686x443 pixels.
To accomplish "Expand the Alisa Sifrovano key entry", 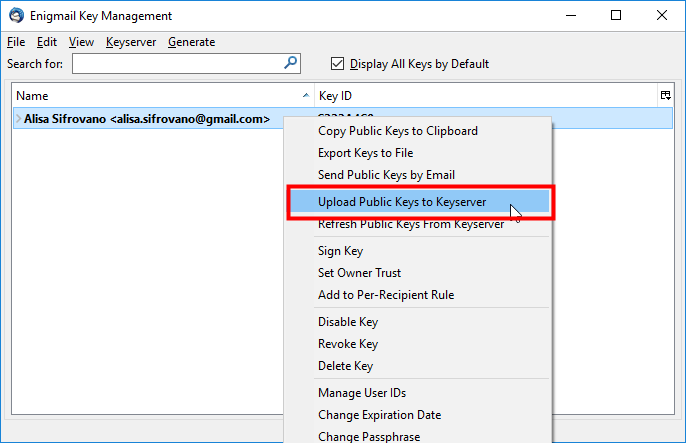I will 18,119.
